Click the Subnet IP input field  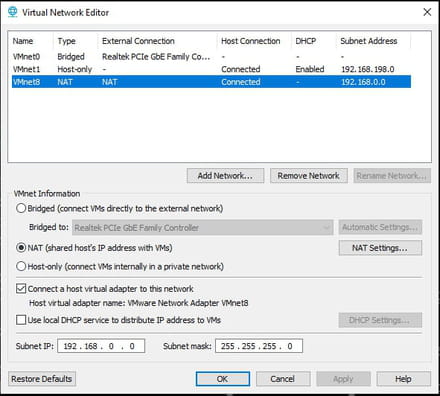tap(101, 346)
